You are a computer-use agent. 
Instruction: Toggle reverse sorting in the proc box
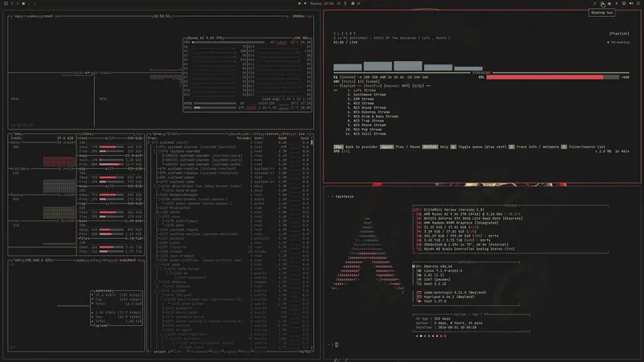tap(271, 134)
